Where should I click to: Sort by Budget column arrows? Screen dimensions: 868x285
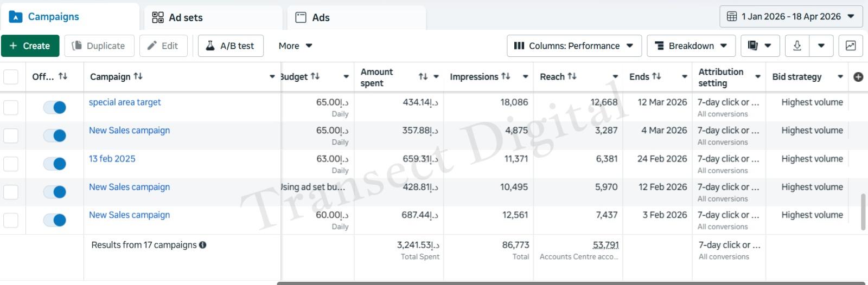click(315, 76)
